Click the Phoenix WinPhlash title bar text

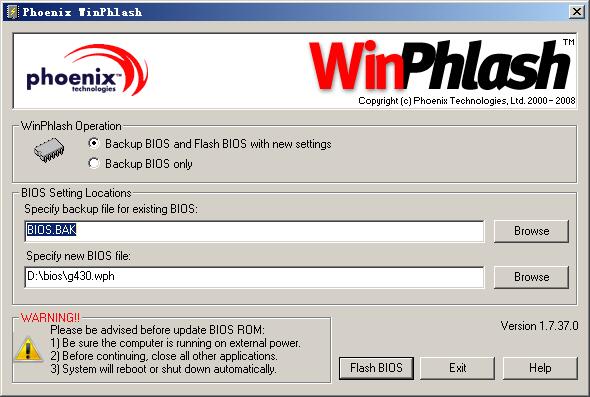(x=82, y=12)
